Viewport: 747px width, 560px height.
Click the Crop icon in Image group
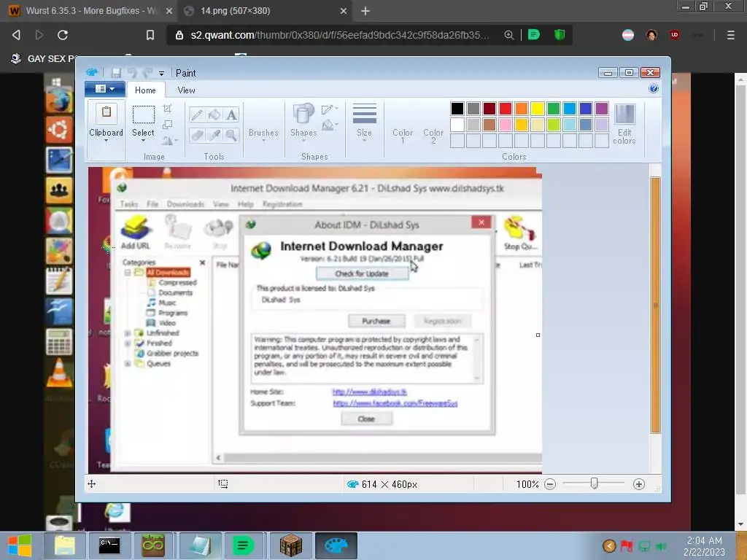[167, 109]
